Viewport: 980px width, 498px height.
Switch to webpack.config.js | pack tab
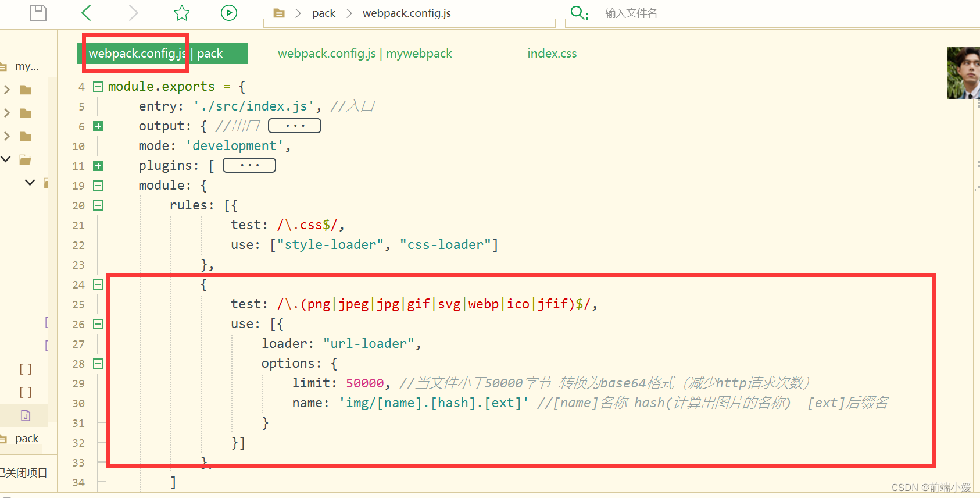pyautogui.click(x=162, y=54)
